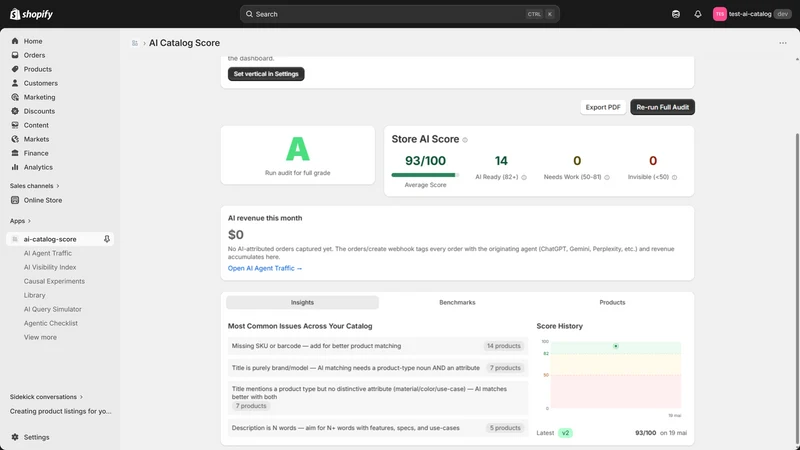Open the Sidekick assistant icon

(x=676, y=14)
